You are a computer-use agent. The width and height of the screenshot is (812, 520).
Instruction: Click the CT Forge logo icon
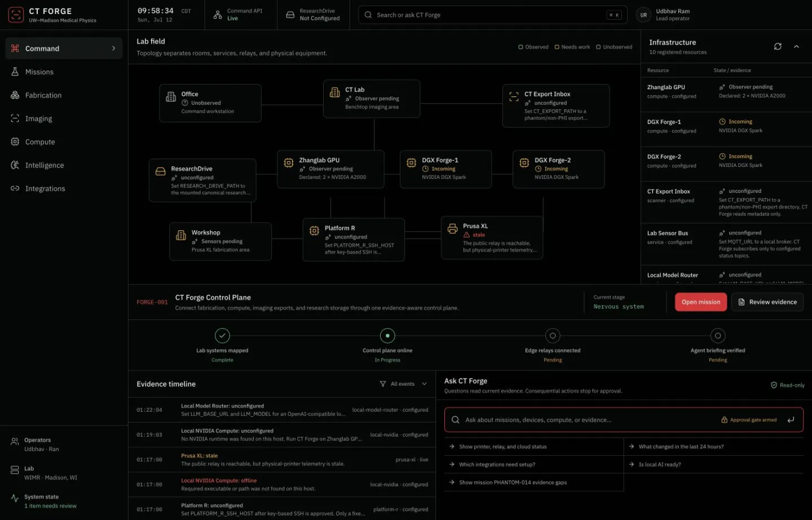click(x=16, y=15)
